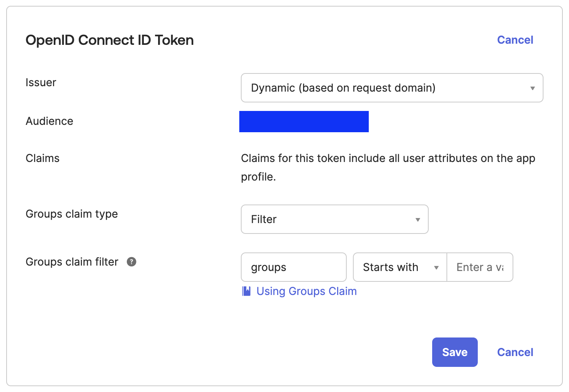Screen dimensions: 569x392
Task: Click the book icon beside Using Groups Claim
Action: tap(246, 291)
